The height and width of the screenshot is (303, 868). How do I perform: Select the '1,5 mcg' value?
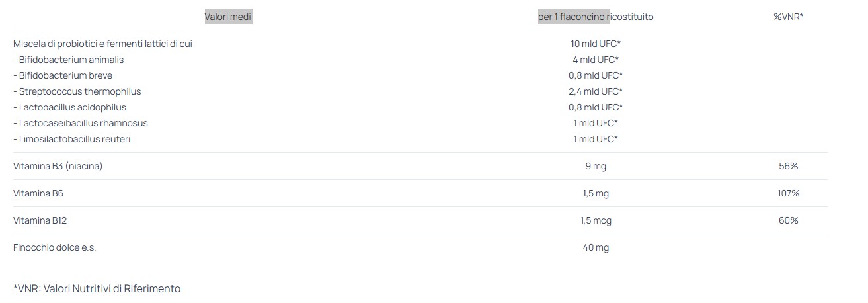[596, 220]
